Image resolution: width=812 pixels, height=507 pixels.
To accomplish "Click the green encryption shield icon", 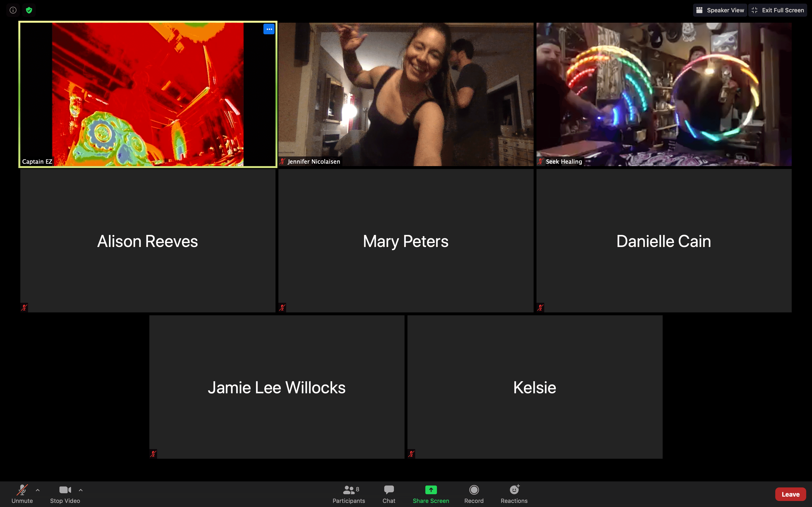I will tap(29, 10).
